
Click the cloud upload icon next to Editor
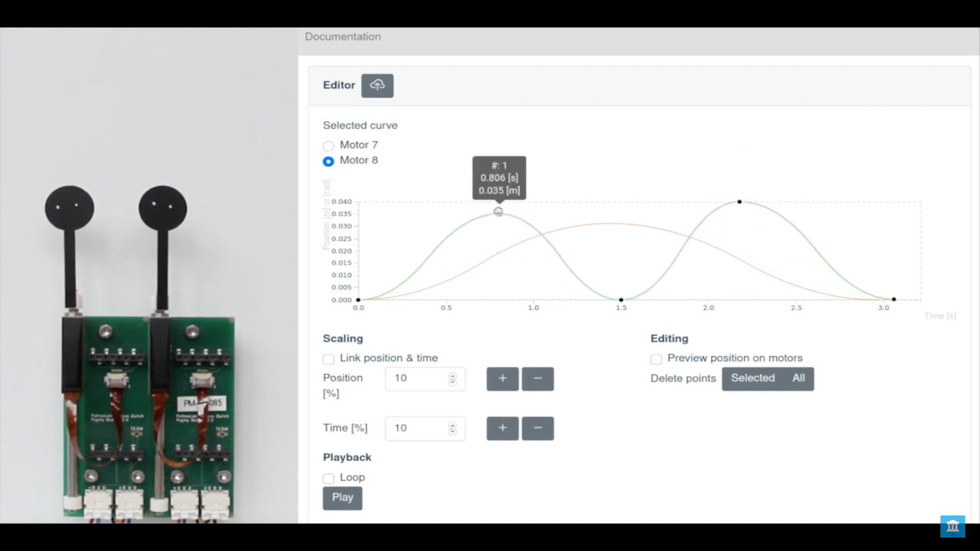[x=377, y=86]
